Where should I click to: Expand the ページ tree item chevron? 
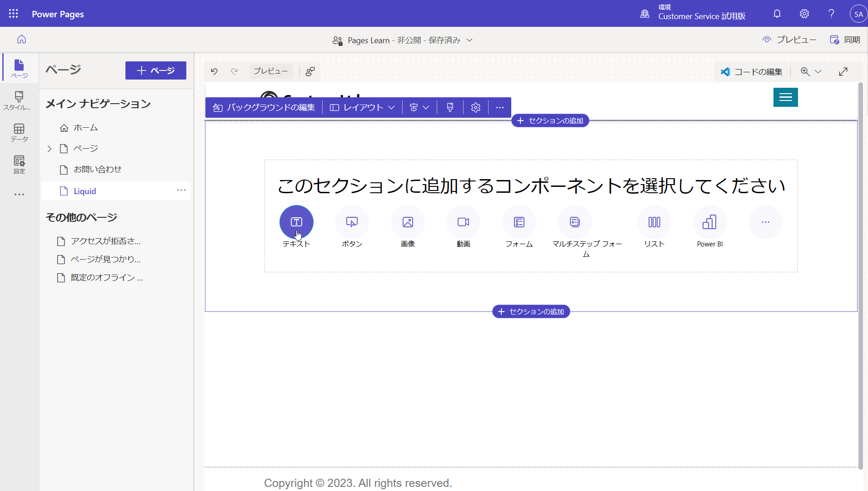click(x=50, y=149)
